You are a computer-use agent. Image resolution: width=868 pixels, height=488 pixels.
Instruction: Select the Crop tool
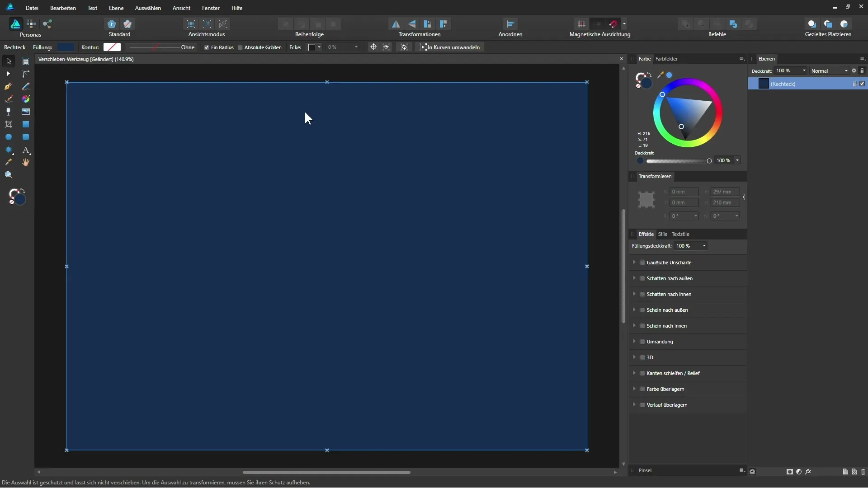[9, 124]
